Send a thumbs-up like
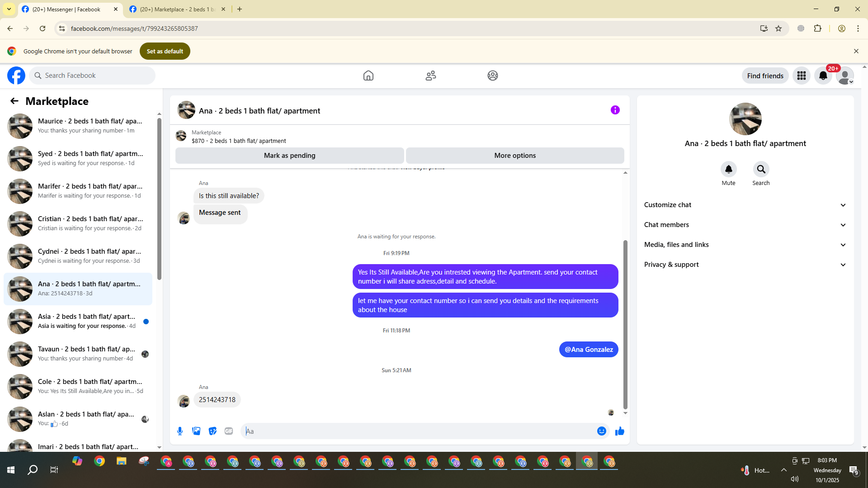Viewport: 868px width, 488px height. [x=620, y=431]
